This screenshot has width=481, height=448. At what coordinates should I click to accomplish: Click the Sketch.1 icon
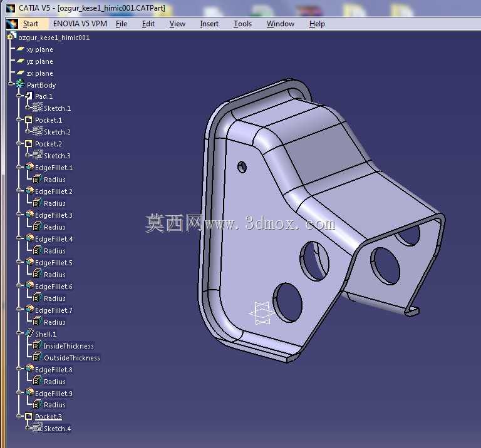click(x=38, y=108)
